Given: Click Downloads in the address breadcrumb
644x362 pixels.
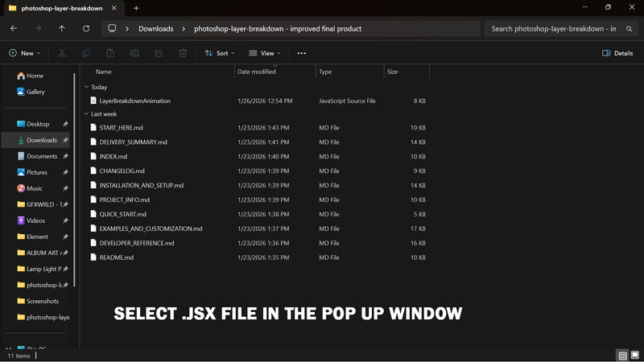Looking at the screenshot, I should 155,28.
